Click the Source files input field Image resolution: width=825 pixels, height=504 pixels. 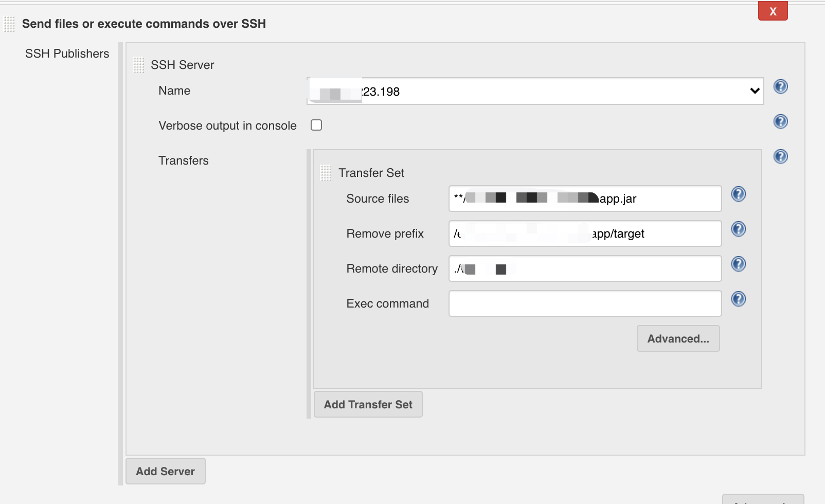point(585,199)
